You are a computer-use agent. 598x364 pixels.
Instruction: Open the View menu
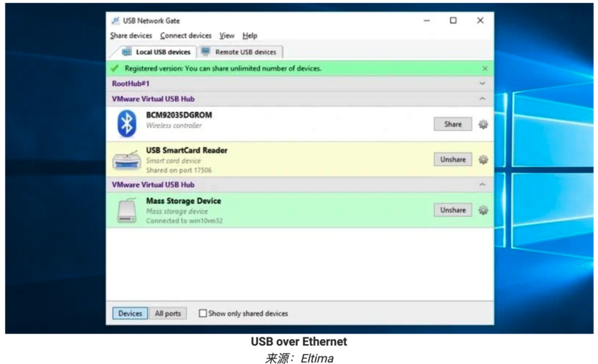pos(227,35)
